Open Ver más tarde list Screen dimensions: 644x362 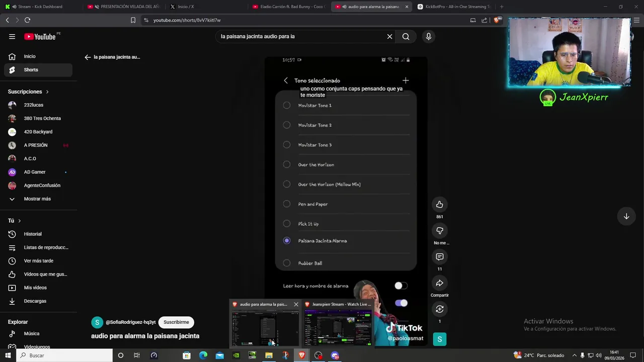tap(38, 261)
